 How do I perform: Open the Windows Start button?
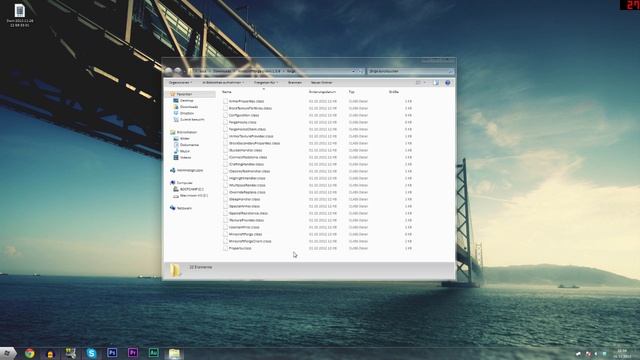7,353
